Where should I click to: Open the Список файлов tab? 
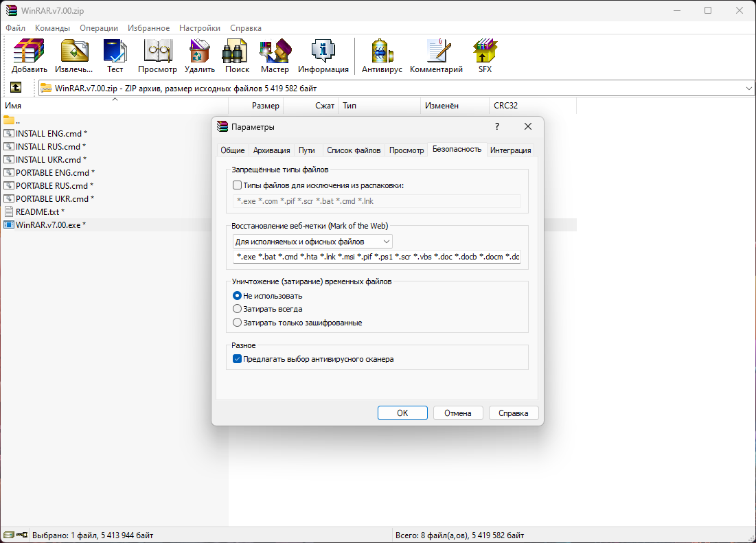[x=354, y=150]
